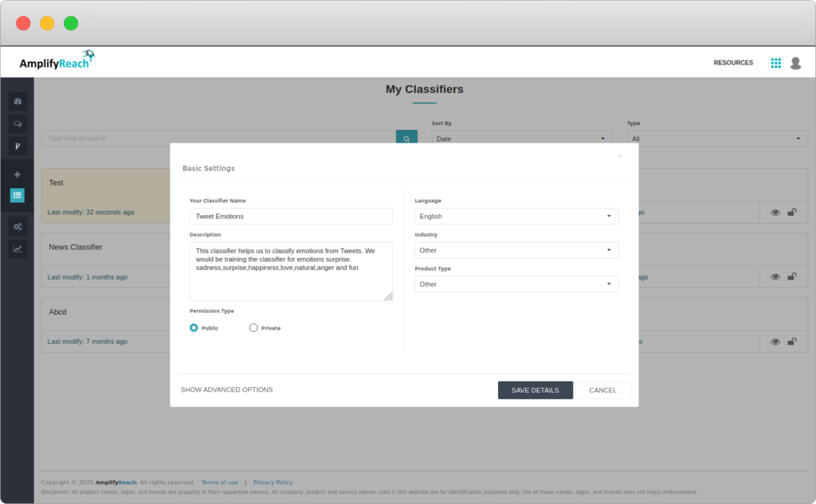Open the dashboard gauge icon in sidebar
The height and width of the screenshot is (504, 816).
click(x=18, y=101)
